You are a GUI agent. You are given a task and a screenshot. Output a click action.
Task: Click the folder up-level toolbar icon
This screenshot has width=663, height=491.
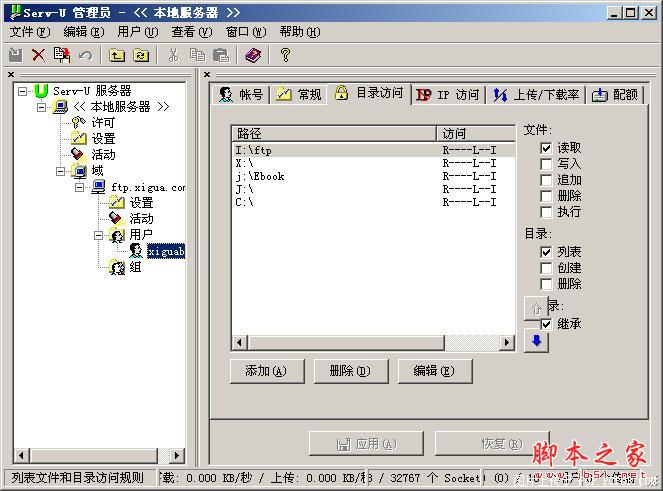point(117,55)
